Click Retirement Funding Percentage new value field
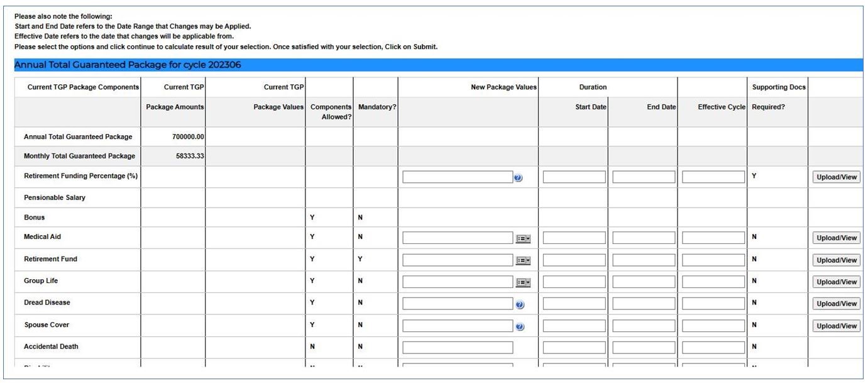This screenshot has width=868, height=383. pyautogui.click(x=458, y=177)
